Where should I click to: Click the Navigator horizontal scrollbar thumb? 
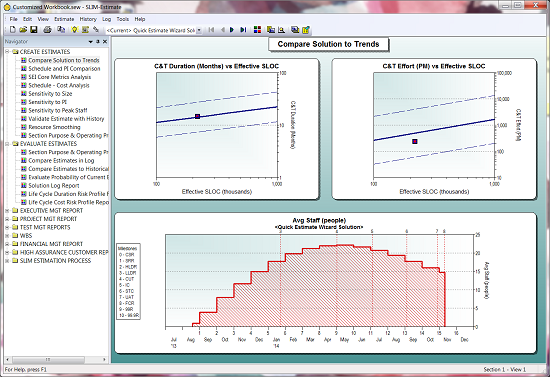48,360
